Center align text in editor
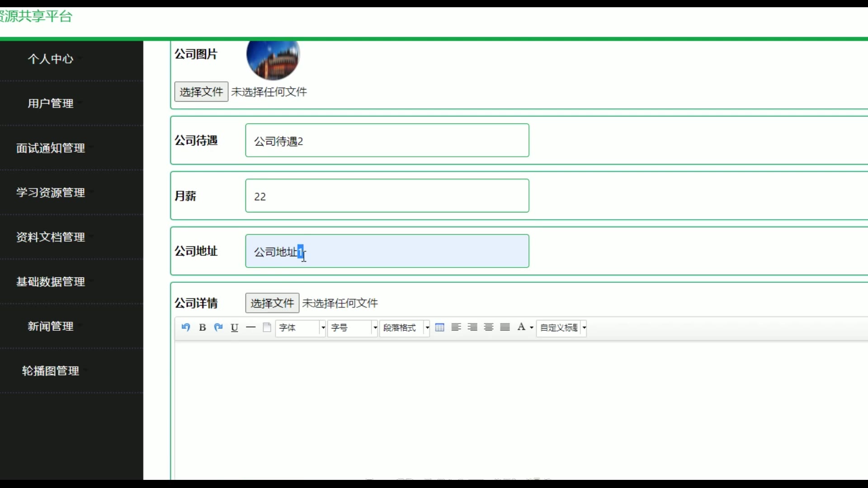 (488, 327)
